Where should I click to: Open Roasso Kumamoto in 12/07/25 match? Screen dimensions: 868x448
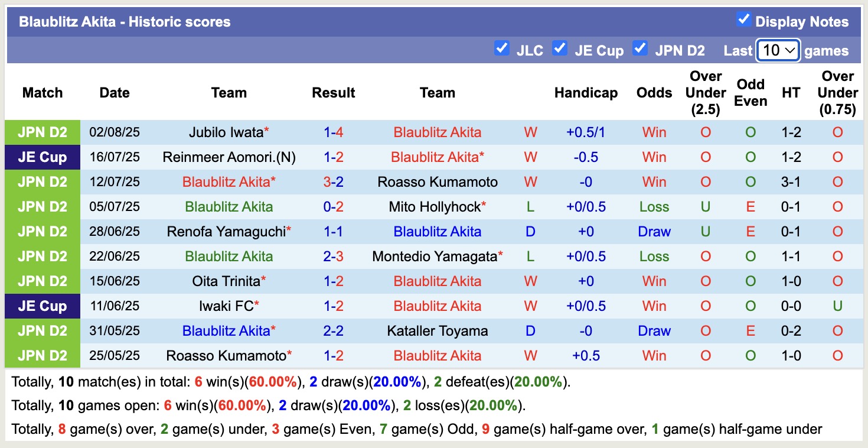coord(438,182)
